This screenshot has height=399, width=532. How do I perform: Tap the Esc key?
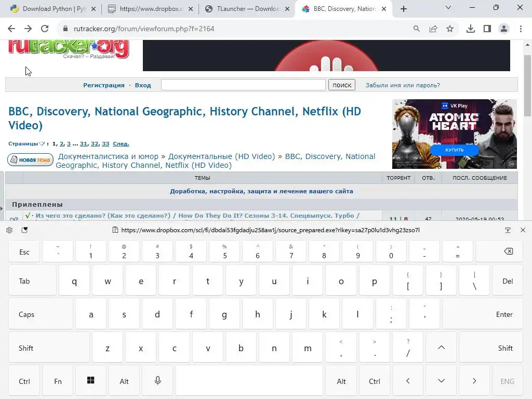tap(24, 251)
